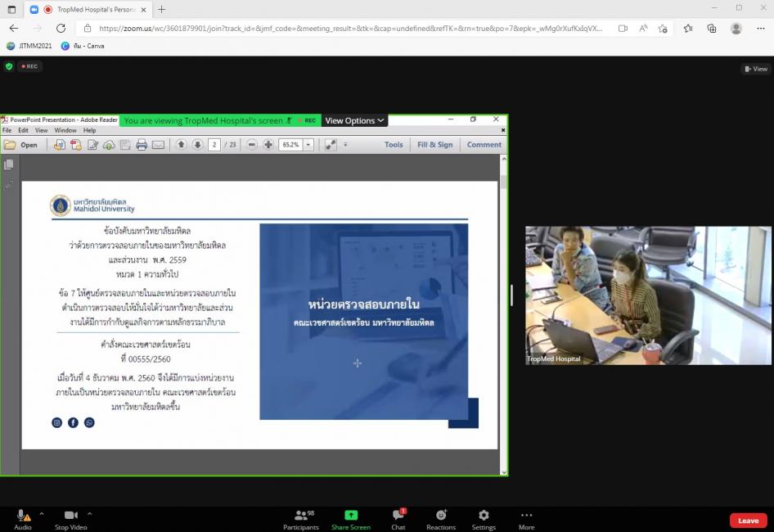Open the Zoom View layout menu
This screenshot has width=774, height=532.
756,69
